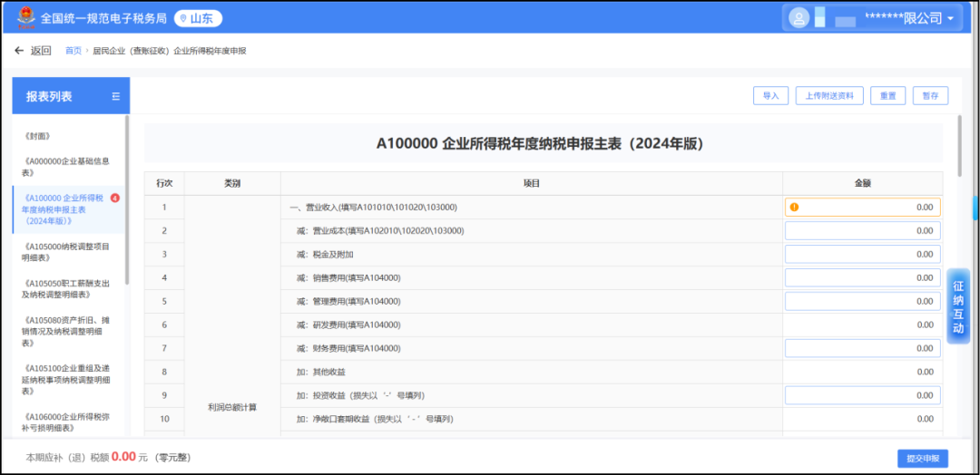Image resolution: width=980 pixels, height=475 pixels.
Task: Open 《A105080资产折旧、摊销情况及纳税调整明细表》
Action: tap(66, 331)
